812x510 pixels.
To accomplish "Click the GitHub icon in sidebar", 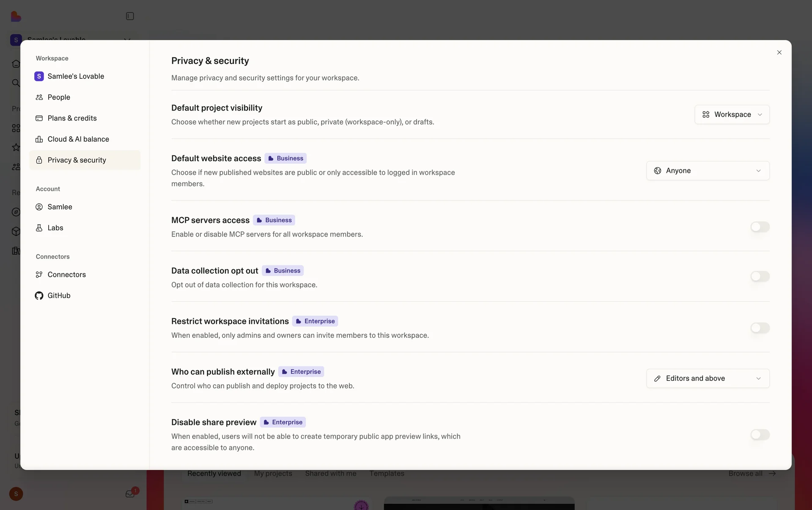I will (39, 295).
